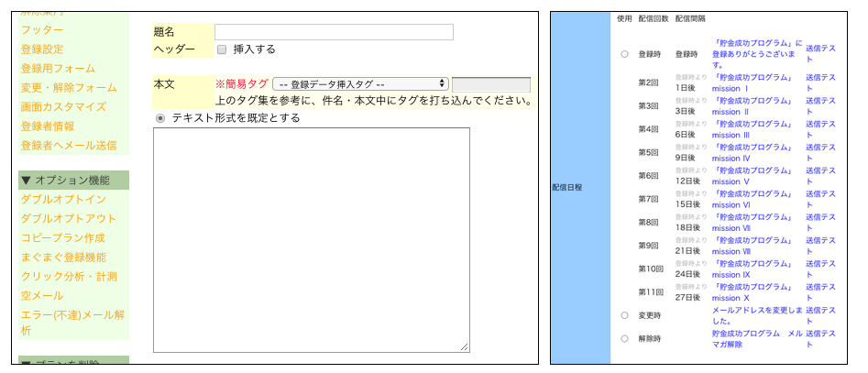Click the 27日後 interval value

click(x=687, y=298)
